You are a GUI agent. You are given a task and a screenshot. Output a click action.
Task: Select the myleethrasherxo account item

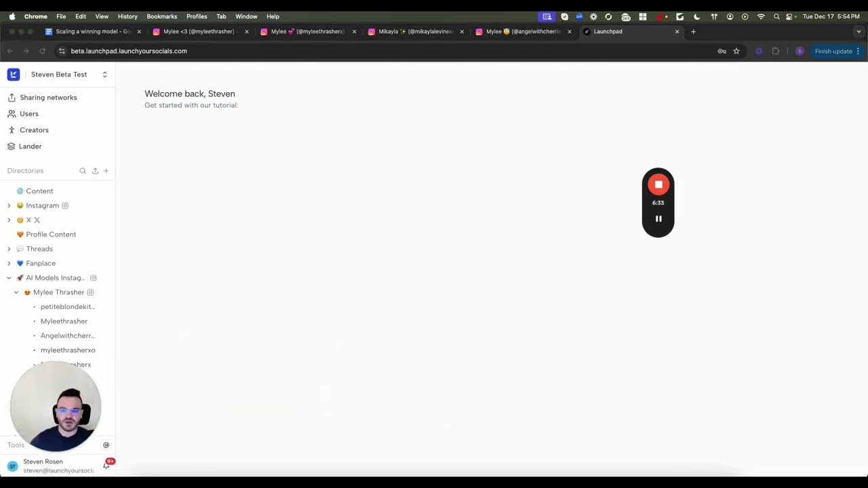[x=68, y=350]
